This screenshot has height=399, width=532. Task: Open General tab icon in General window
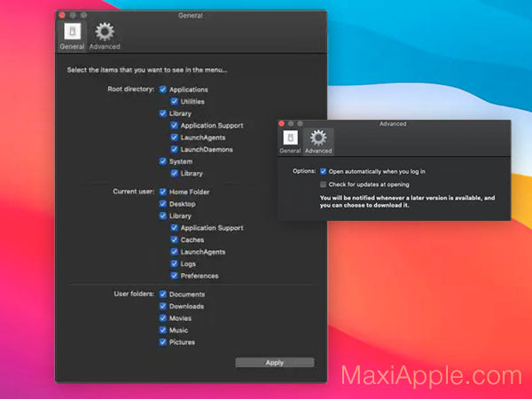pos(73,32)
